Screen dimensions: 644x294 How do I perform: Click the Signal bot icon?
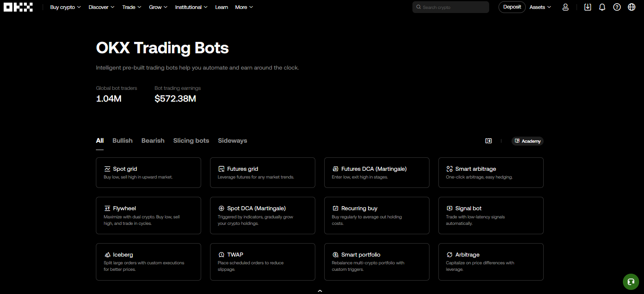(449, 208)
